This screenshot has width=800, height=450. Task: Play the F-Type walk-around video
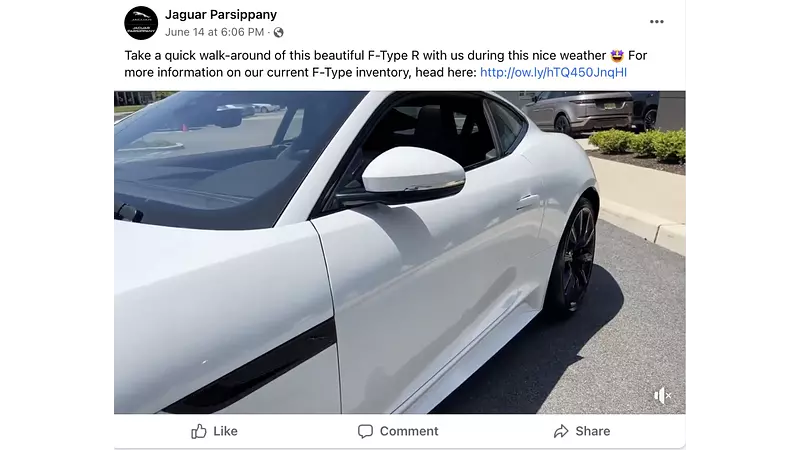[x=399, y=253]
